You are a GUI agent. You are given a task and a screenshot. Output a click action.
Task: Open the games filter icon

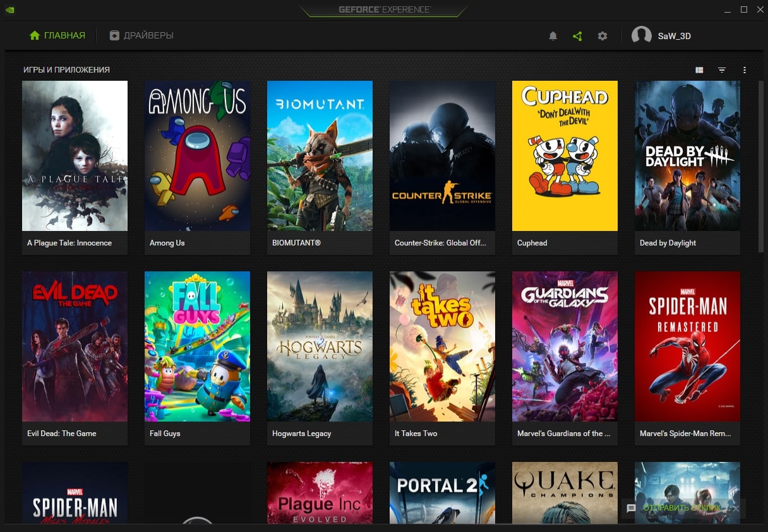[722, 70]
